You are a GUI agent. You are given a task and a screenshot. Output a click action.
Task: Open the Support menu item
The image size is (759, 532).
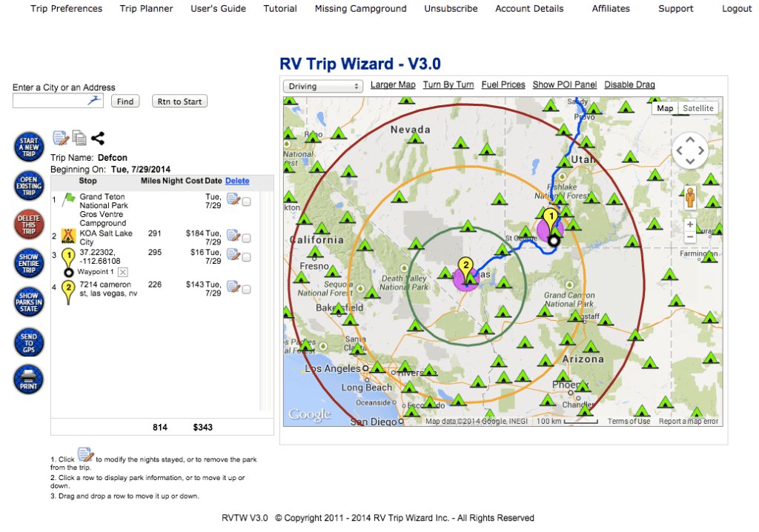[676, 9]
